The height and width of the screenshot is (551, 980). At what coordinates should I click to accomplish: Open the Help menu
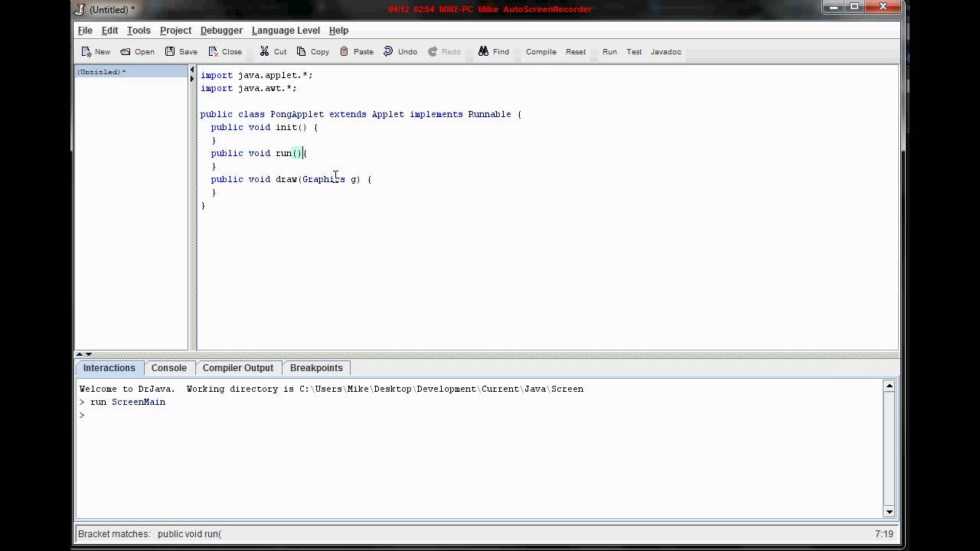(338, 31)
